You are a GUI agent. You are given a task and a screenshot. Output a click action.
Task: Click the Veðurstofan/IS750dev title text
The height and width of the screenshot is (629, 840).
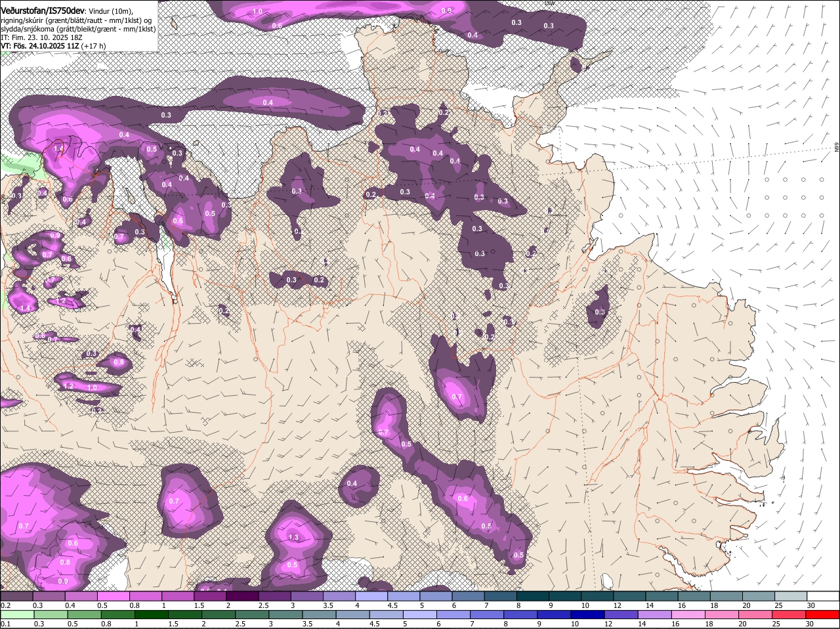pos(43,11)
